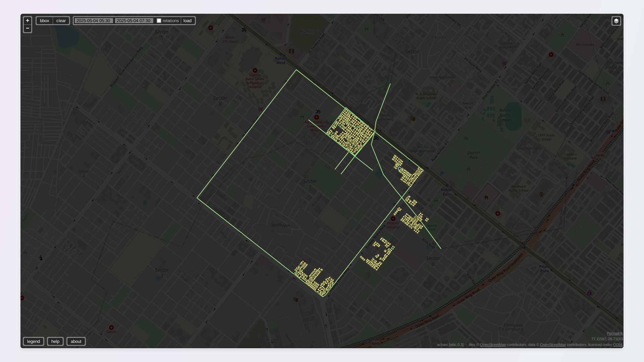644x362 pixels.
Task: Click the Baba Saheb Ambedkar Hospital marker
Action: pos(255,70)
